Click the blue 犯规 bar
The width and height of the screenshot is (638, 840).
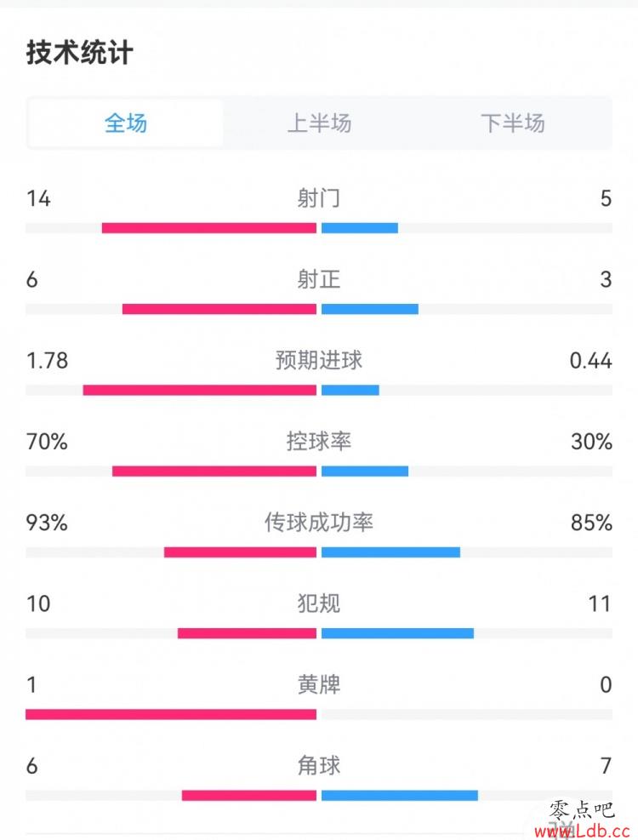tap(397, 633)
